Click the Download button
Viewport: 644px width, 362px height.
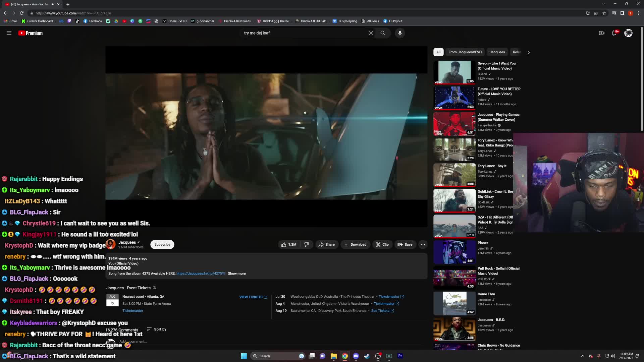tap(355, 245)
